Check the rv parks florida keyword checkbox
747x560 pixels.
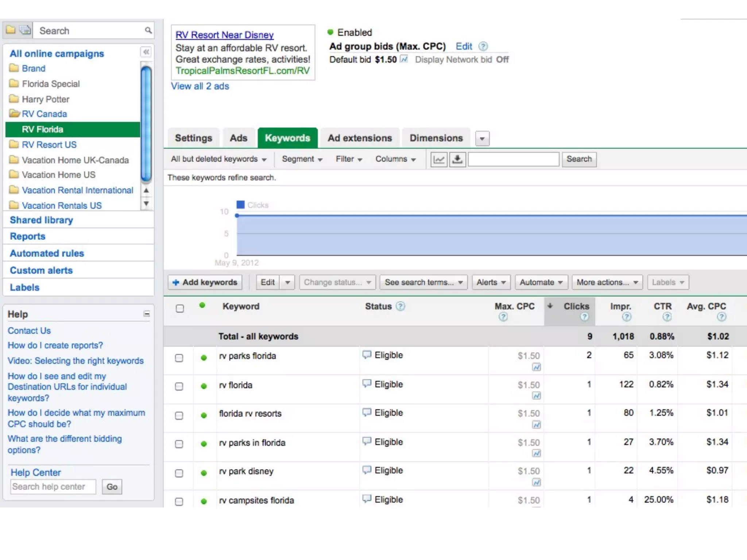(179, 358)
